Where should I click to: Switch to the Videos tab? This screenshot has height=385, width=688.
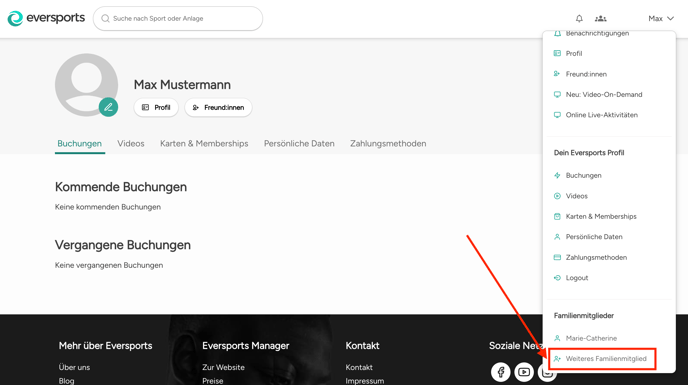(x=131, y=144)
